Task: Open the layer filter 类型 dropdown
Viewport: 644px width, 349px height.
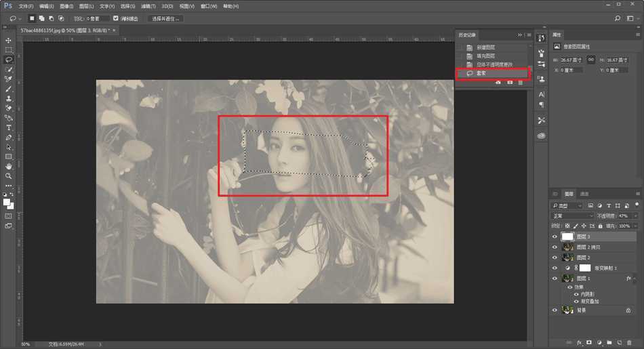Action: [x=567, y=205]
